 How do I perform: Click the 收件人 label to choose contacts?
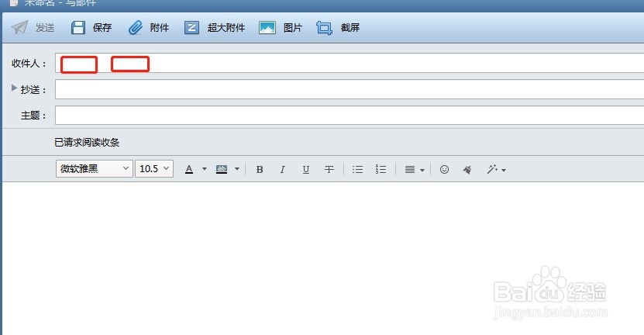pyautogui.click(x=29, y=64)
